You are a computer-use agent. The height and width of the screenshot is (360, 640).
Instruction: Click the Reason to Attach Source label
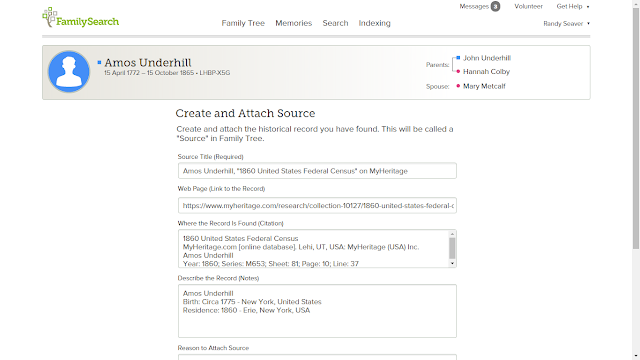[x=213, y=348]
